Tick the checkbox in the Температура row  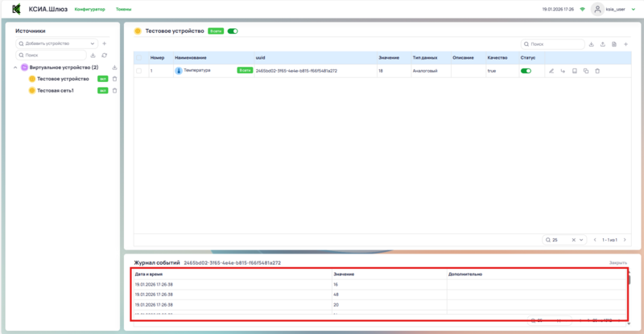click(139, 71)
